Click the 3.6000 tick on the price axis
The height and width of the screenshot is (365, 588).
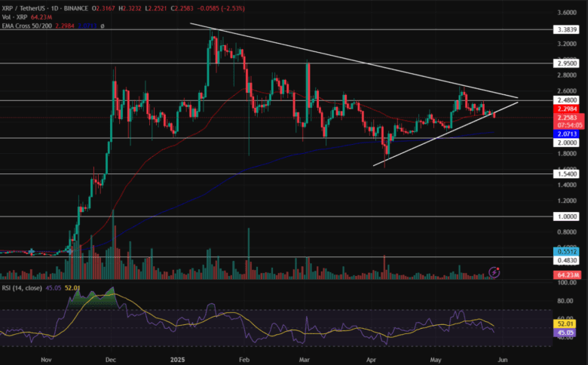[x=567, y=13]
